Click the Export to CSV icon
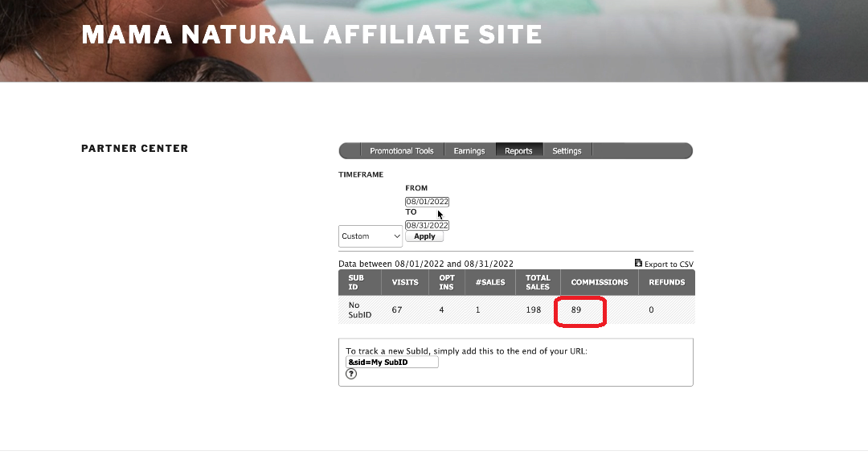 point(638,263)
